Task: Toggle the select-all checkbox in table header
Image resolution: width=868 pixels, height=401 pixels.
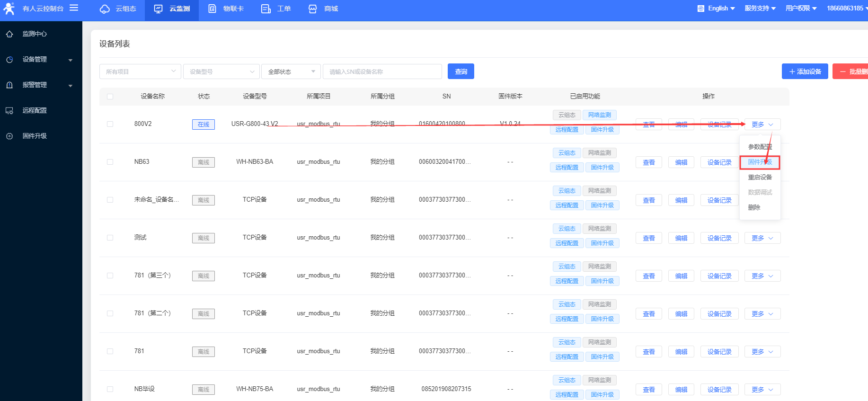Action: tap(110, 97)
